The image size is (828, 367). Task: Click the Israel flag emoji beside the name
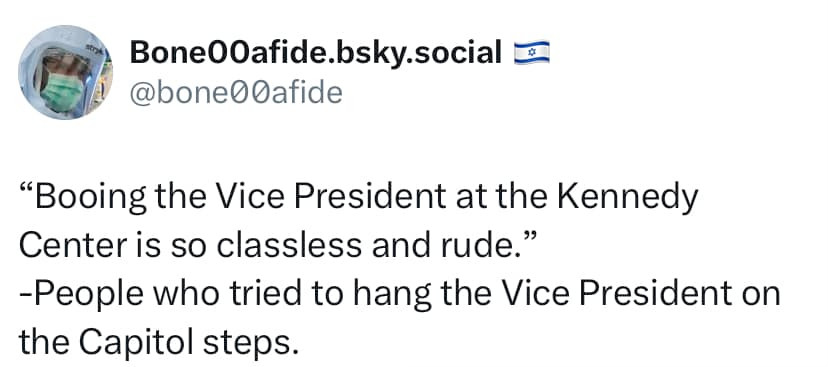click(532, 53)
